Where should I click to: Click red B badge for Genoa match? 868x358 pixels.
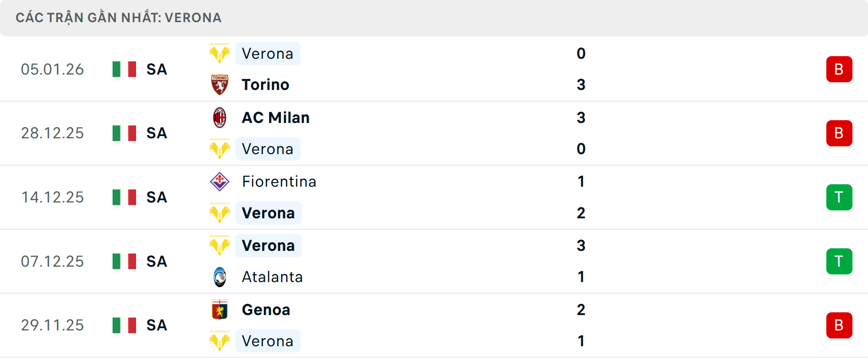(x=839, y=325)
